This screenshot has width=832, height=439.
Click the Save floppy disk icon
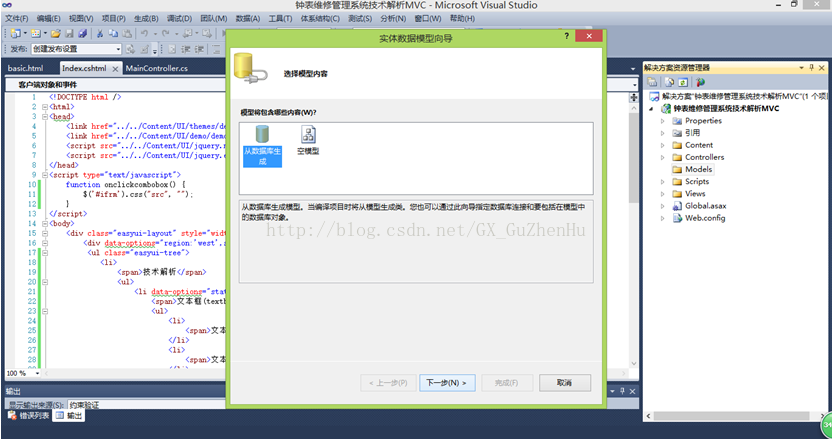coord(70,33)
